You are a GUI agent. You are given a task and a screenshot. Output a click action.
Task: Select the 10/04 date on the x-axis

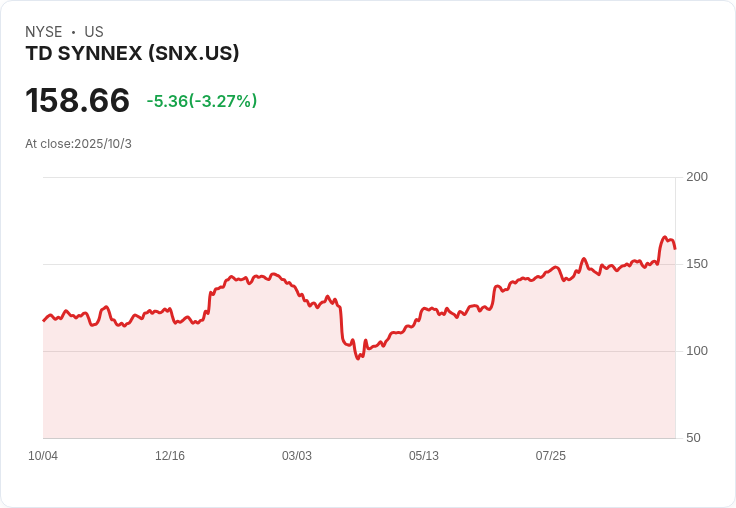(43, 456)
